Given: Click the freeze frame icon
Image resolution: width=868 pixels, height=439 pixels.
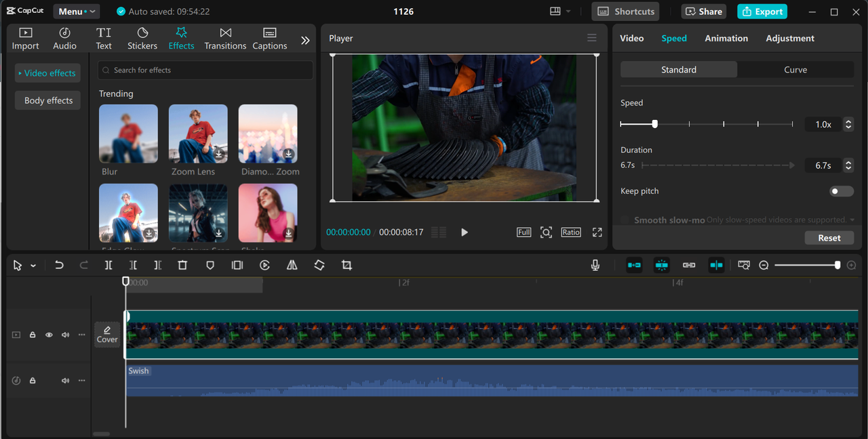Looking at the screenshot, I should 237,266.
